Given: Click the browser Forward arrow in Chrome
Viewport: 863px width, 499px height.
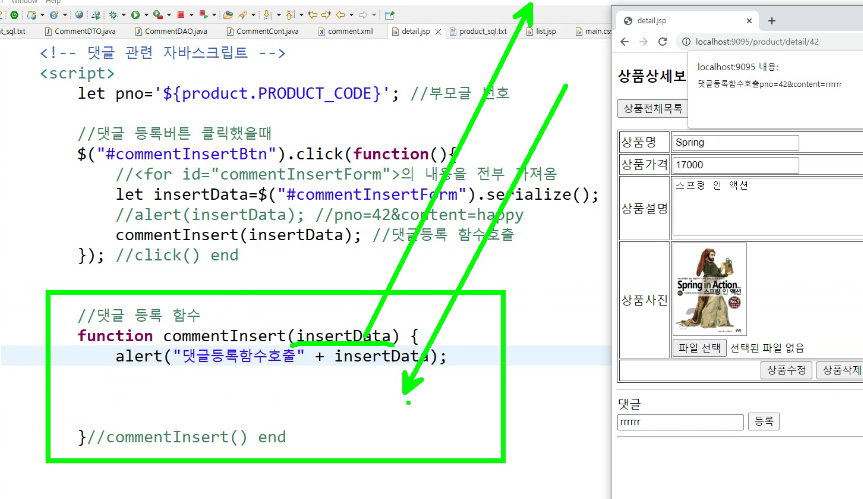Looking at the screenshot, I should tap(643, 42).
